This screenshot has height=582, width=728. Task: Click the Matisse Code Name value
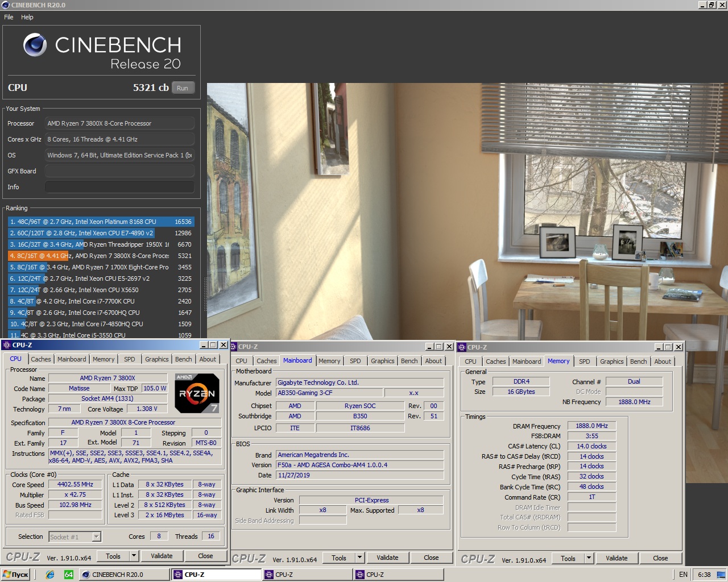79,388
